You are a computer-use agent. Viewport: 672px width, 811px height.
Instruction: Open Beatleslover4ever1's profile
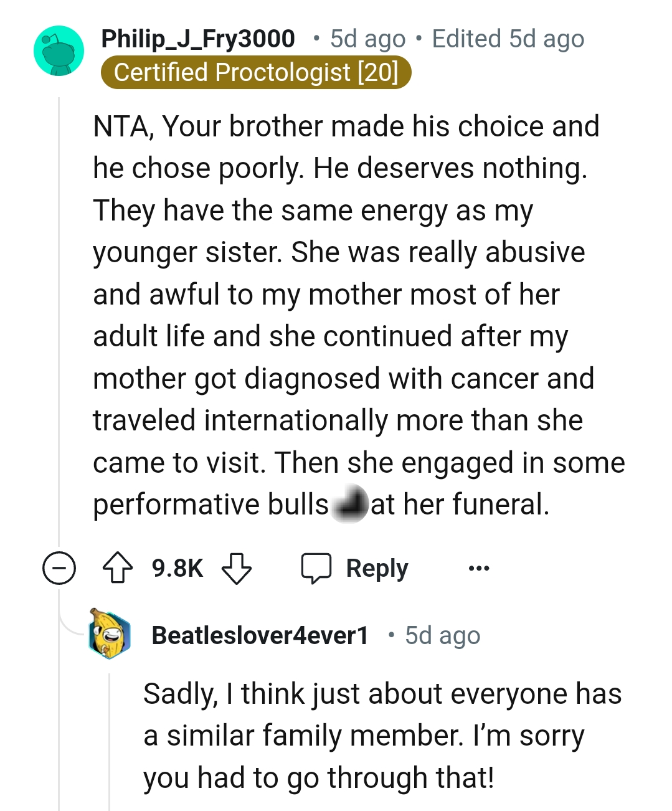pyautogui.click(x=260, y=635)
